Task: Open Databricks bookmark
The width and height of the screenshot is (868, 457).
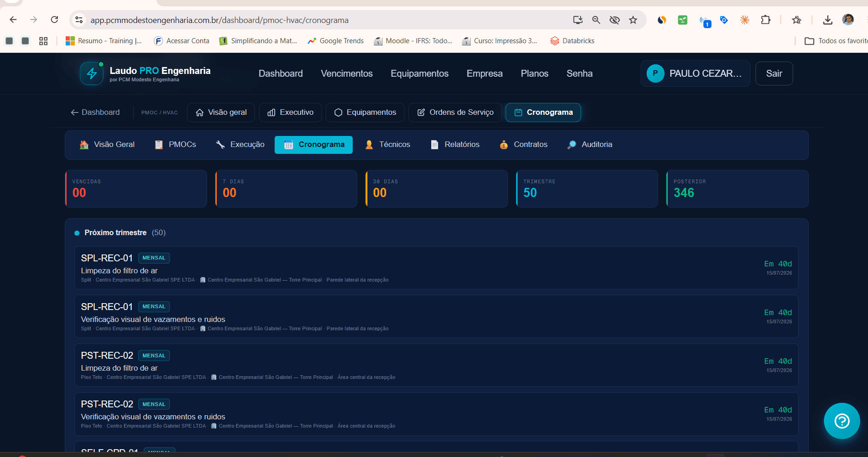Action: pos(572,41)
